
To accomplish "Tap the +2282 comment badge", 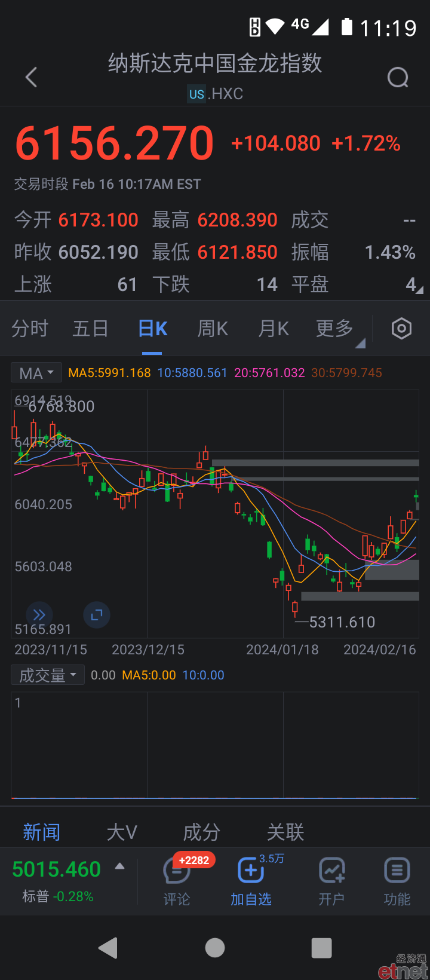I will (x=193, y=860).
